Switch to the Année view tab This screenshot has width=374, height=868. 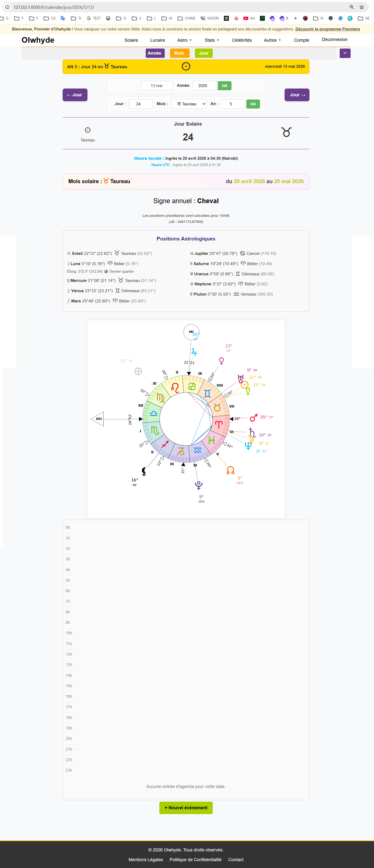point(155,53)
